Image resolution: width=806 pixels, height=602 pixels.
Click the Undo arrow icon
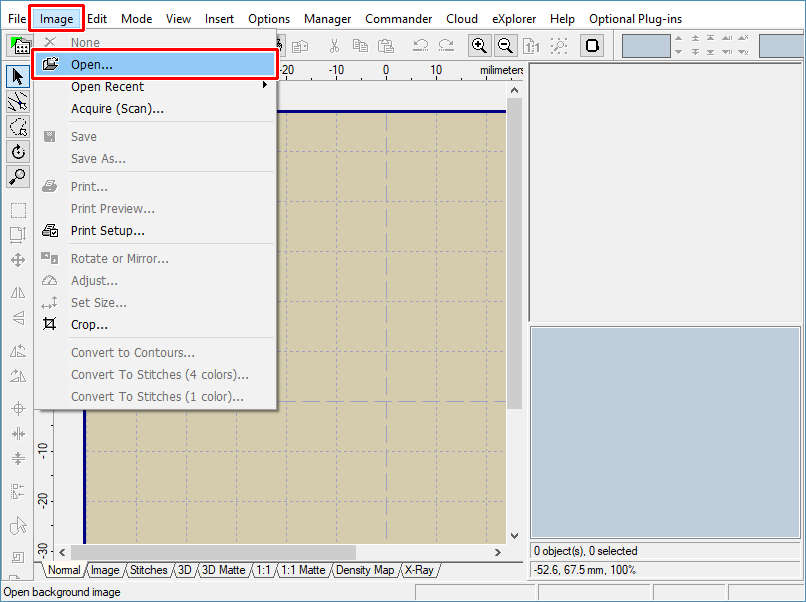pos(420,46)
